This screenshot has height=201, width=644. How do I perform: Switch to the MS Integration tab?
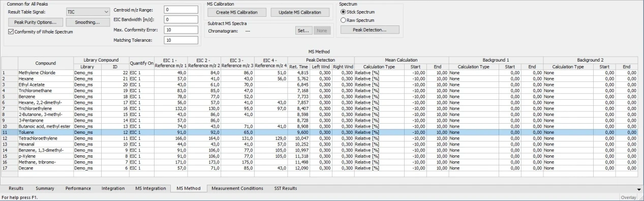coord(150,188)
